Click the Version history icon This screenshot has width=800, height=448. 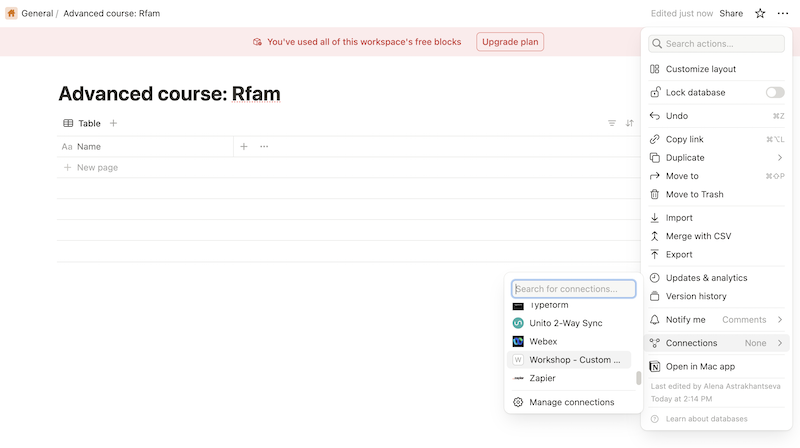click(655, 296)
